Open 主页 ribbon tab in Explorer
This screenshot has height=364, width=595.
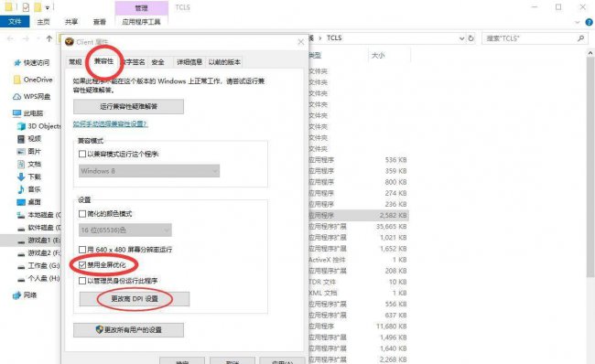click(x=43, y=22)
